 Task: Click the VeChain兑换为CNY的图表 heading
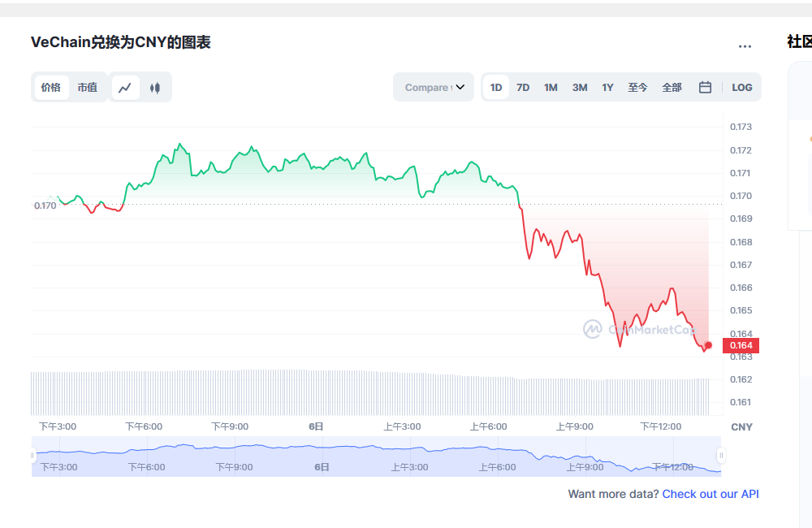121,42
